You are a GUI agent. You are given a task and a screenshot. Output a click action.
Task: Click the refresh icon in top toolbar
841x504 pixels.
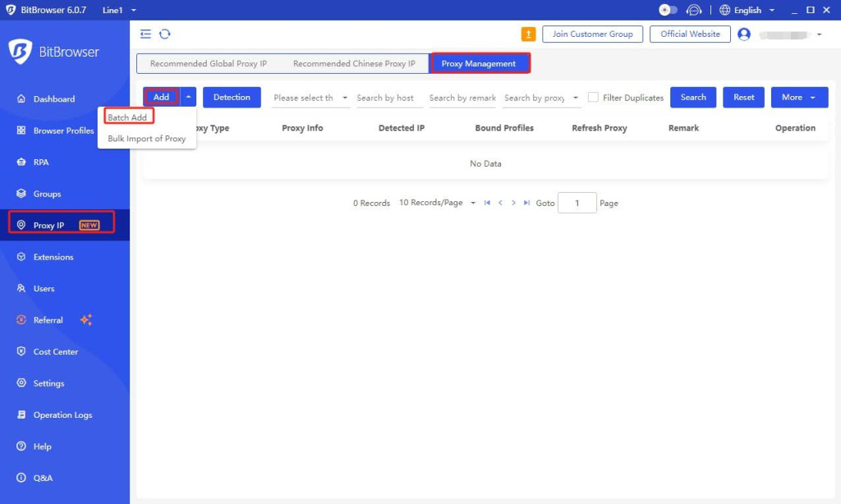tap(165, 34)
